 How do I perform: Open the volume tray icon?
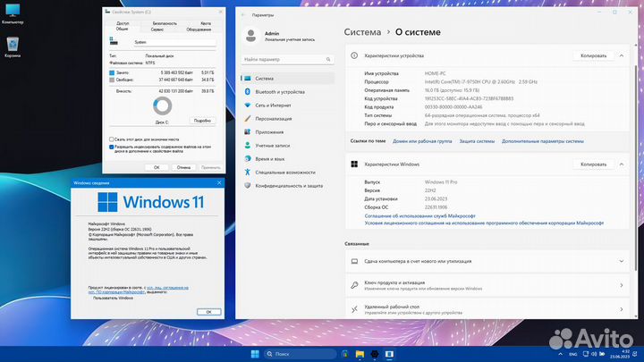tap(594, 354)
